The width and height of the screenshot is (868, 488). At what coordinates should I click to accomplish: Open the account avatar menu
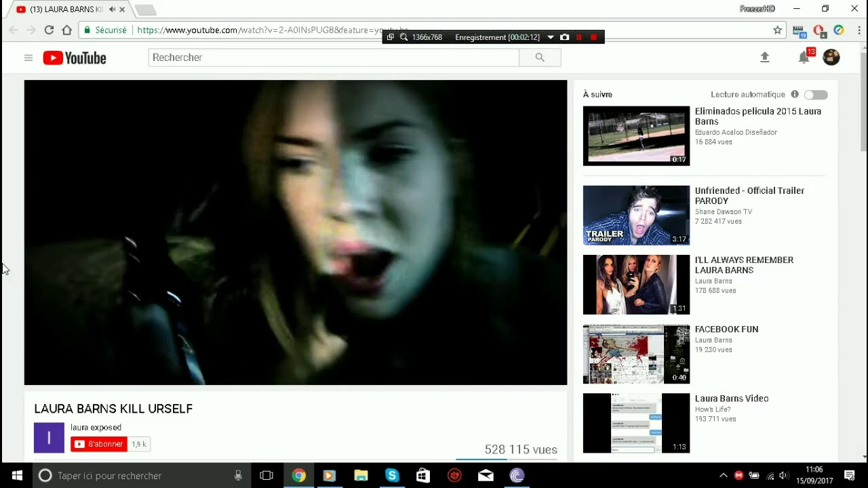(x=831, y=58)
